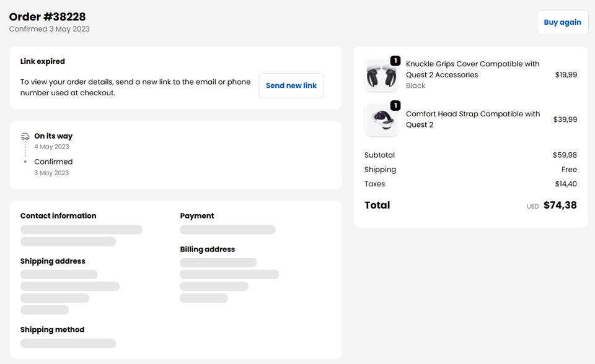Screen dimensions: 595x364
Task: Click the Shipping method heading
Action: coord(52,330)
